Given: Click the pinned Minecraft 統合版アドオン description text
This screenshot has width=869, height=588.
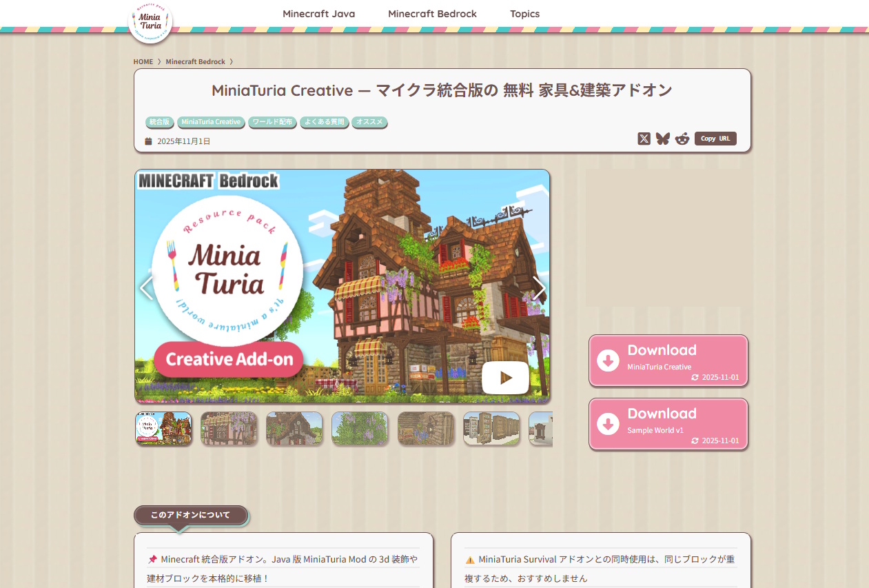Looking at the screenshot, I should click(x=283, y=569).
